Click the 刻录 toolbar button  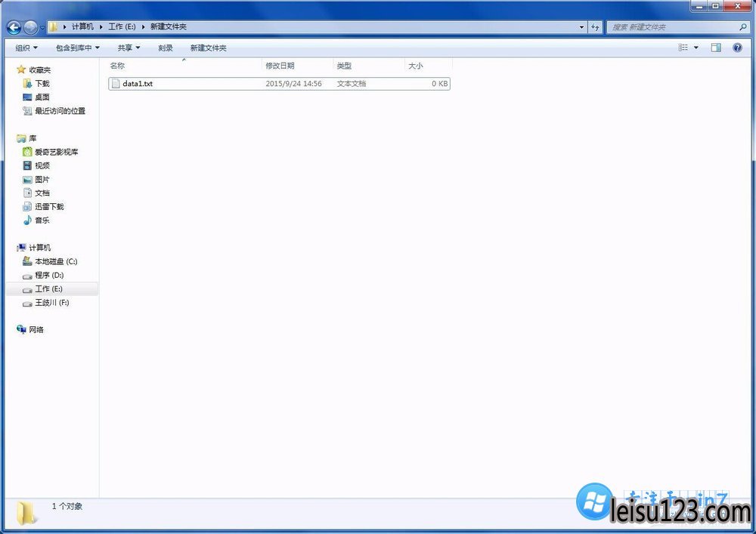pos(166,48)
